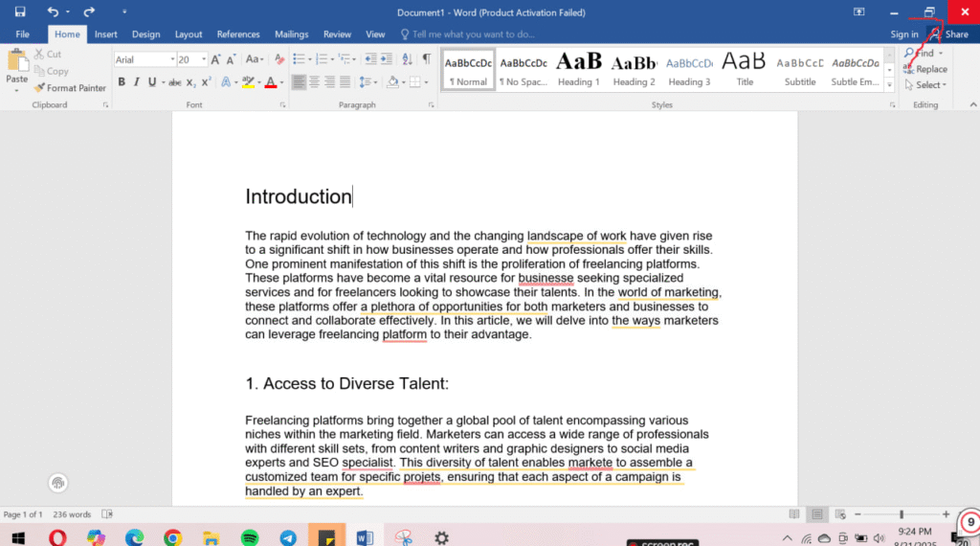Click the Replace button in Editing group

click(x=924, y=69)
